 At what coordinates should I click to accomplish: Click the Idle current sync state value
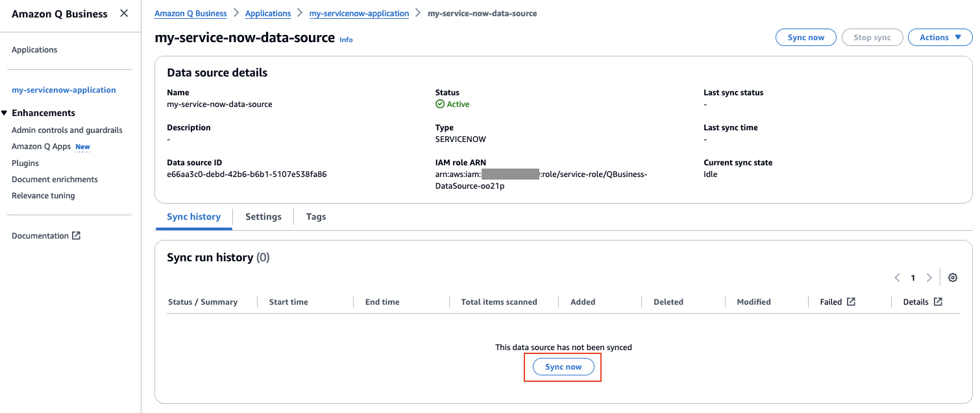click(711, 174)
